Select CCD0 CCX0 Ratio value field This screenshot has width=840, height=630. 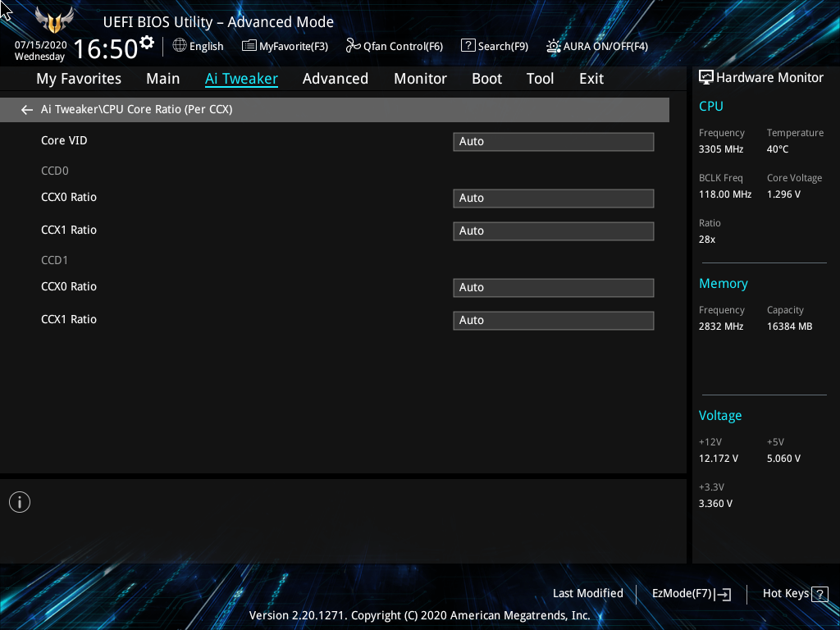pos(554,199)
